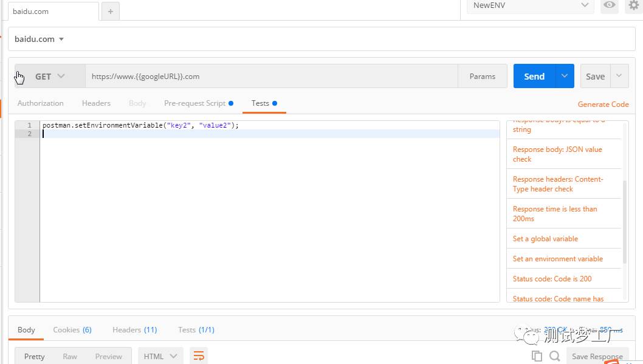The image size is (643, 364).
Task: Expand the baidu.com request name arrow
Action: coord(61,39)
